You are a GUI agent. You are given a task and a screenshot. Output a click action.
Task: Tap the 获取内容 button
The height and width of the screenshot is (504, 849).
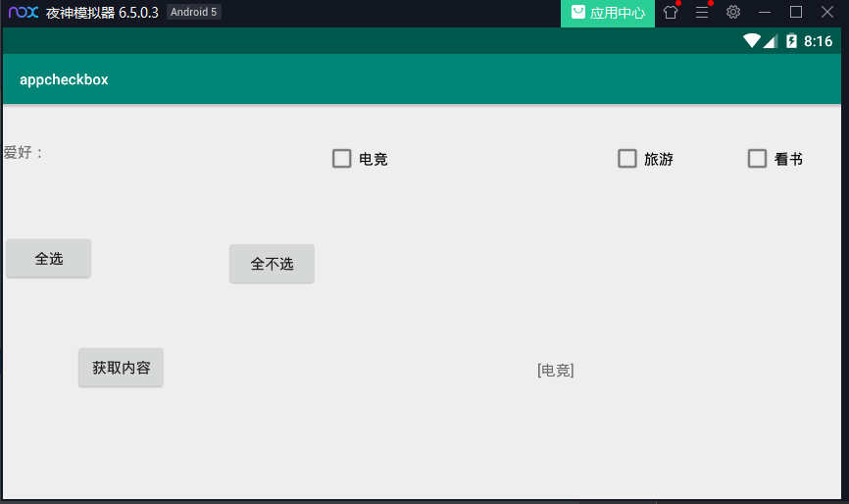(121, 368)
